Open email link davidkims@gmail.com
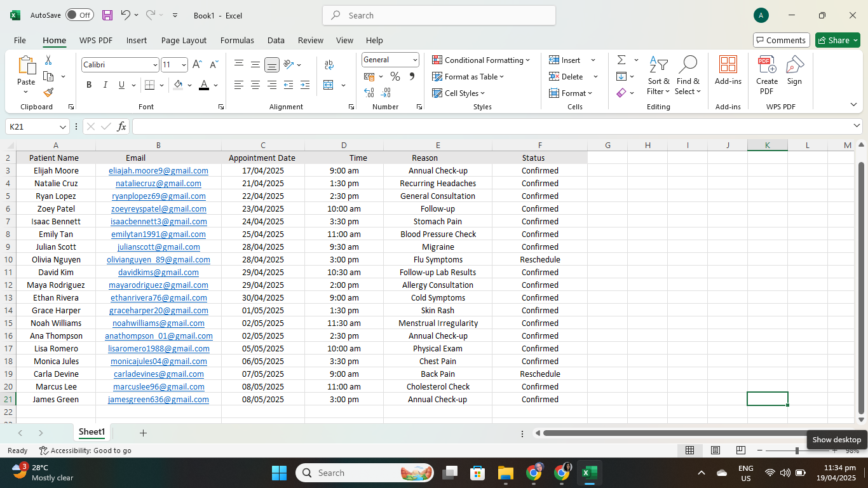The image size is (868, 488). 158,272
